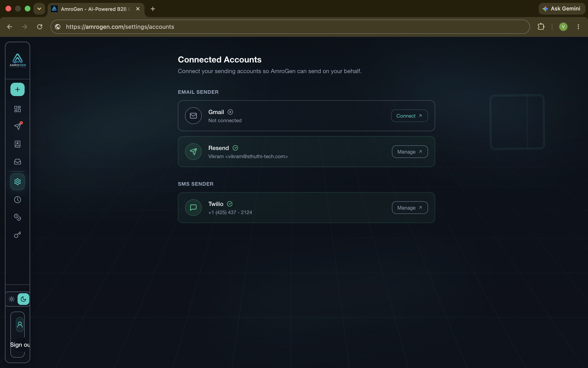
Task: Close the AmroGen tab
Action: 138,9
